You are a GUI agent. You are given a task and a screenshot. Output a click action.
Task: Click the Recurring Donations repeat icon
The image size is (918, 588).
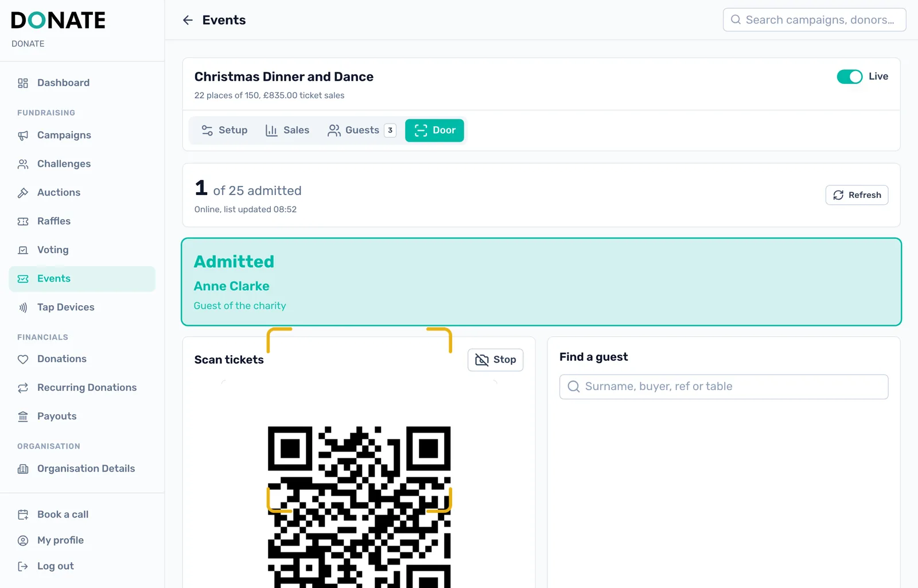pyautogui.click(x=23, y=388)
